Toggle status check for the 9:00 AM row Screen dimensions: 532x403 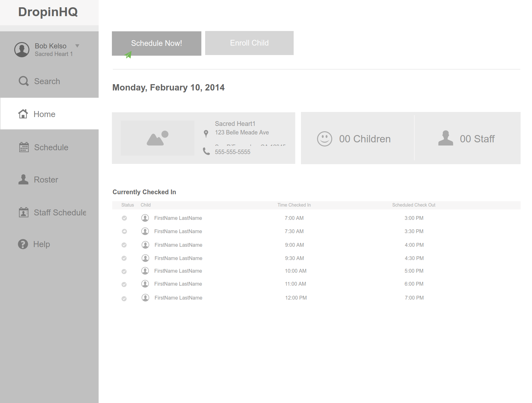click(124, 245)
